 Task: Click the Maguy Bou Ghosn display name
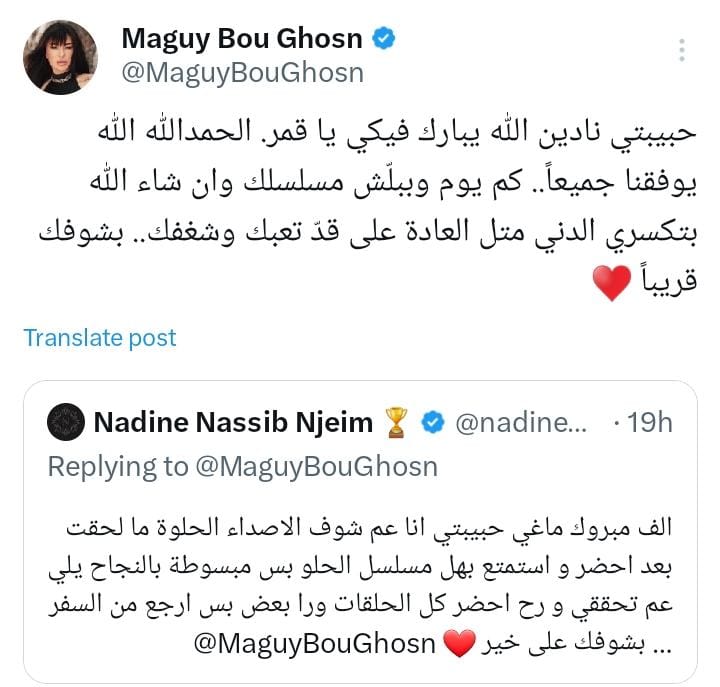[242, 38]
